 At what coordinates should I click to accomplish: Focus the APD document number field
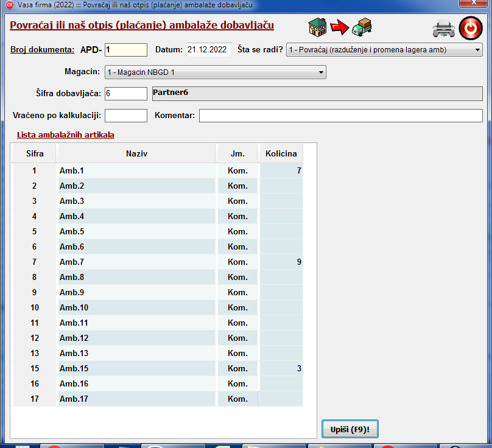(x=126, y=50)
